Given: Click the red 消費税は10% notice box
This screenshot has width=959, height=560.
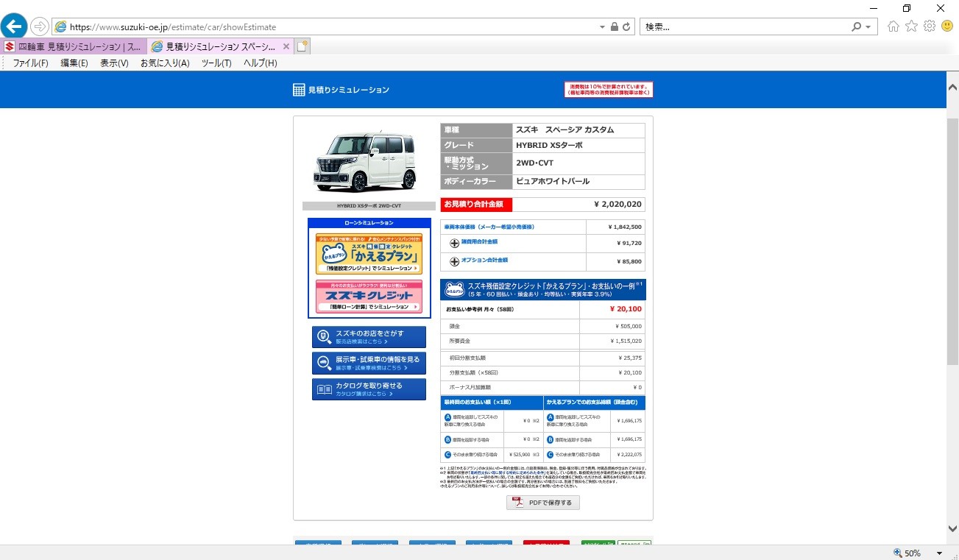Looking at the screenshot, I should 609,89.
